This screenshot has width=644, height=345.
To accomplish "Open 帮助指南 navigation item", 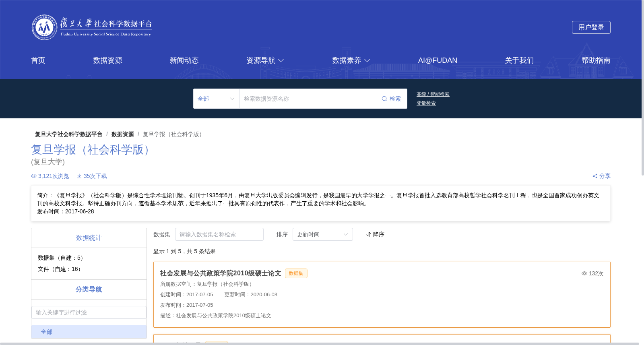I will click(596, 60).
